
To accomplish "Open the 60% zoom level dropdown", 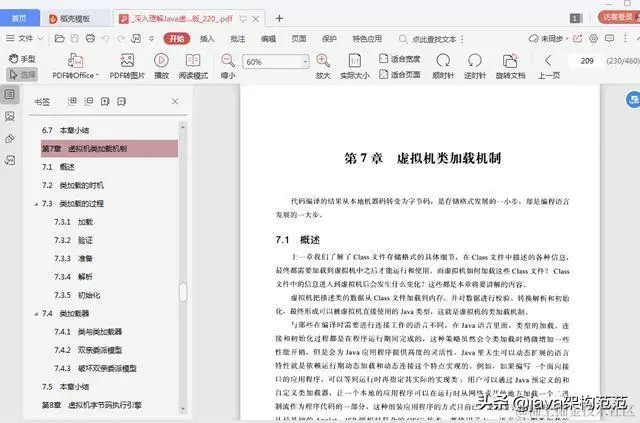I will tap(305, 62).
